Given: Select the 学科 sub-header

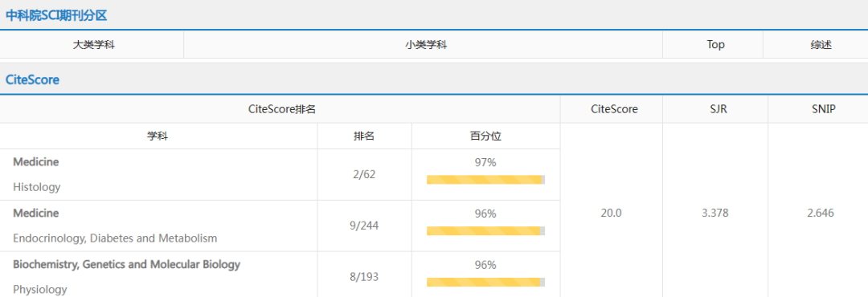Looking at the screenshot, I should point(158,136).
